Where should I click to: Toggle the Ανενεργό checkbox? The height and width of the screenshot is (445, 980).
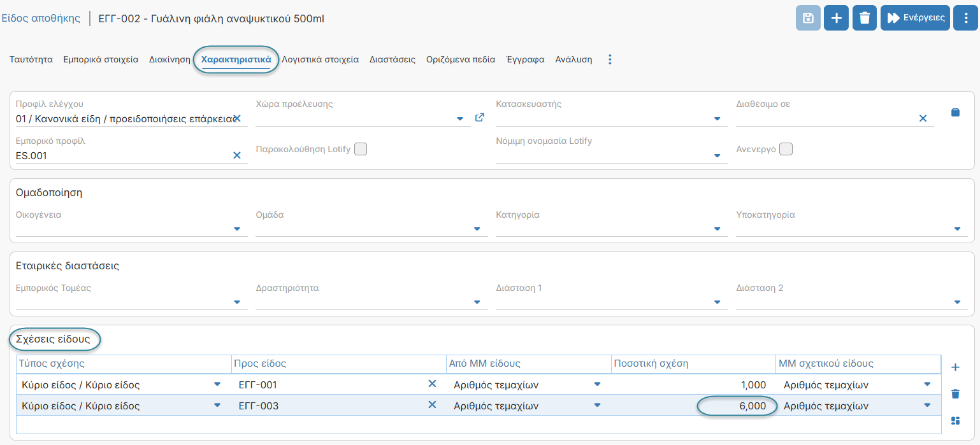(786, 149)
